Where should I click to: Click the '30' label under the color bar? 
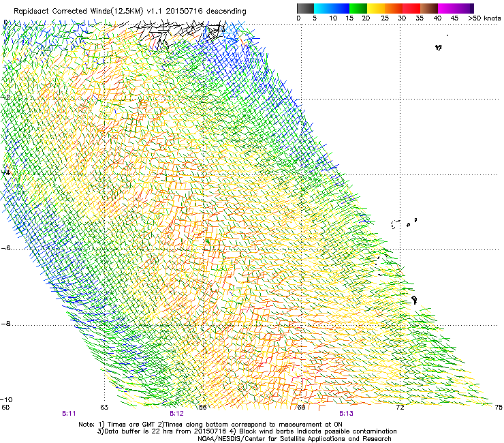(x=402, y=18)
